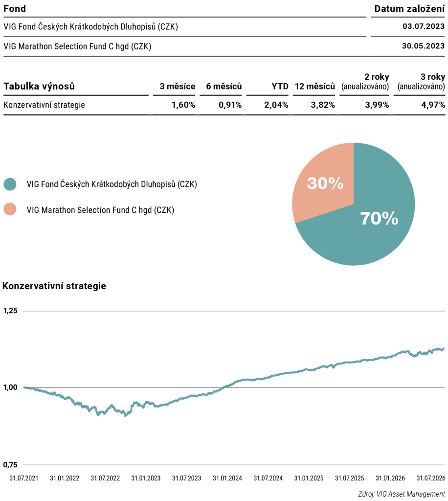Click VIG Marathon Selection Fund C hgd table row
This screenshot has height=501, width=448.
click(224, 46)
